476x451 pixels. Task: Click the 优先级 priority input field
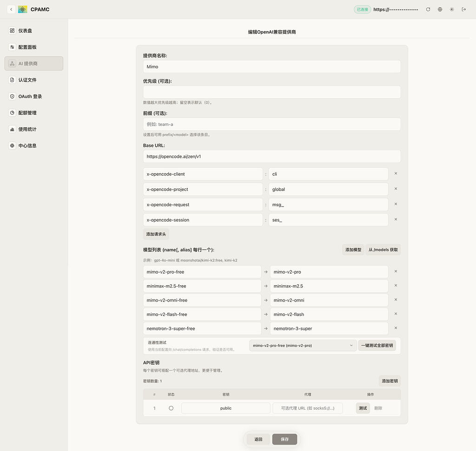tap(271, 92)
